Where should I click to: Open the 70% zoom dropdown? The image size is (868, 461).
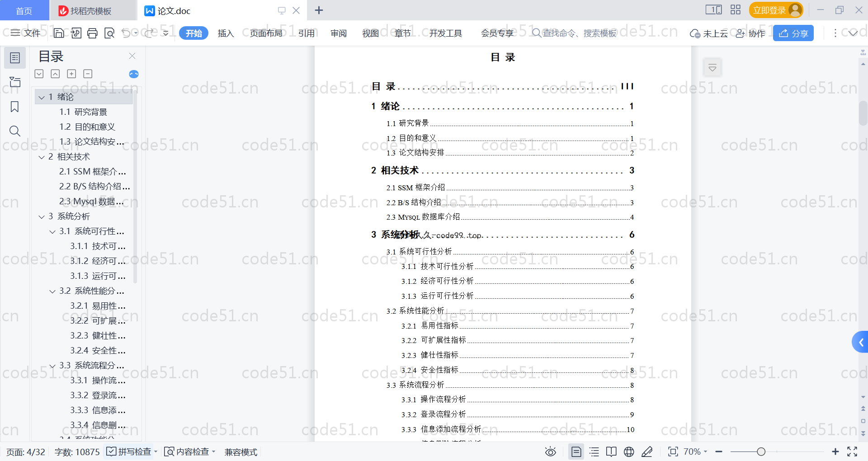click(695, 452)
